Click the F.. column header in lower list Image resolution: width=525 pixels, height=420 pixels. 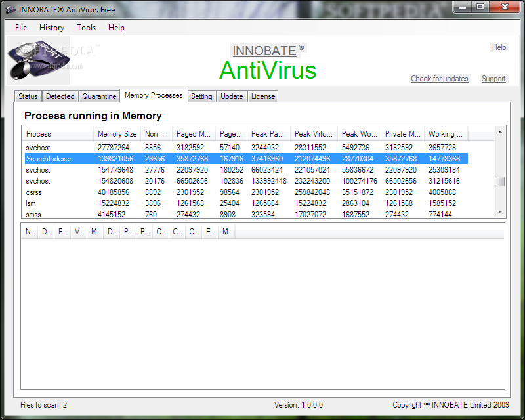tap(62, 232)
